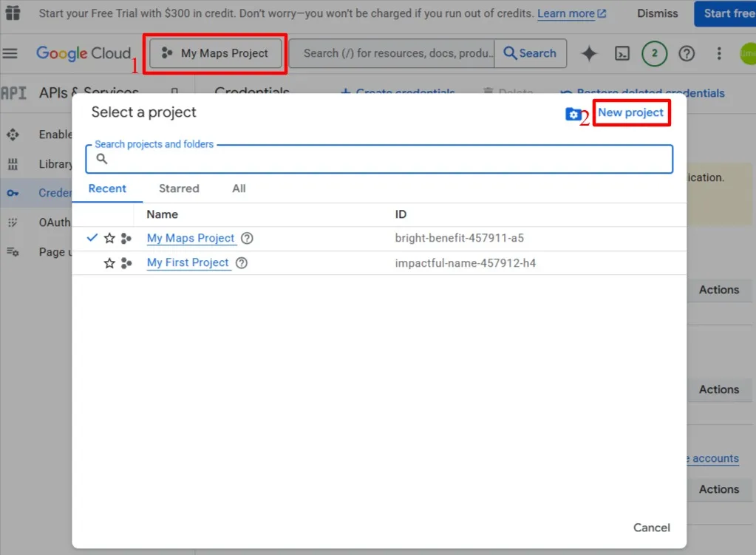Viewport: 756px width, 555px height.
Task: Cancel the Select a project dialog
Action: coord(651,528)
